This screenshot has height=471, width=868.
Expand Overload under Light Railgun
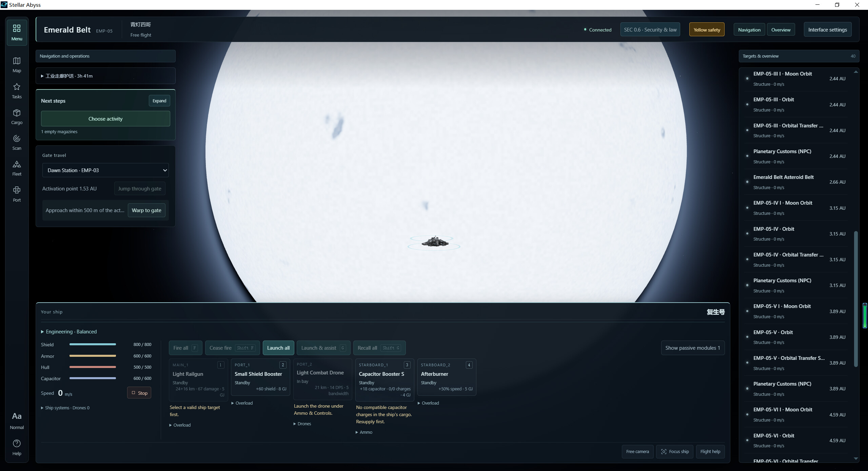[180, 425]
